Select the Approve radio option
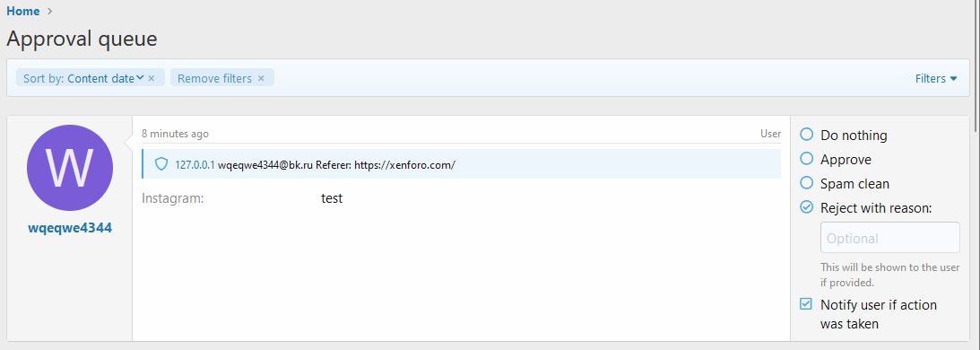This screenshot has height=350, width=980. [x=807, y=159]
